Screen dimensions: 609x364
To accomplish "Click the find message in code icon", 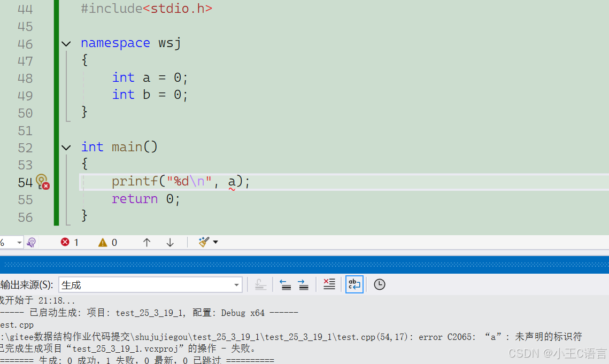I will pyautogui.click(x=260, y=285).
